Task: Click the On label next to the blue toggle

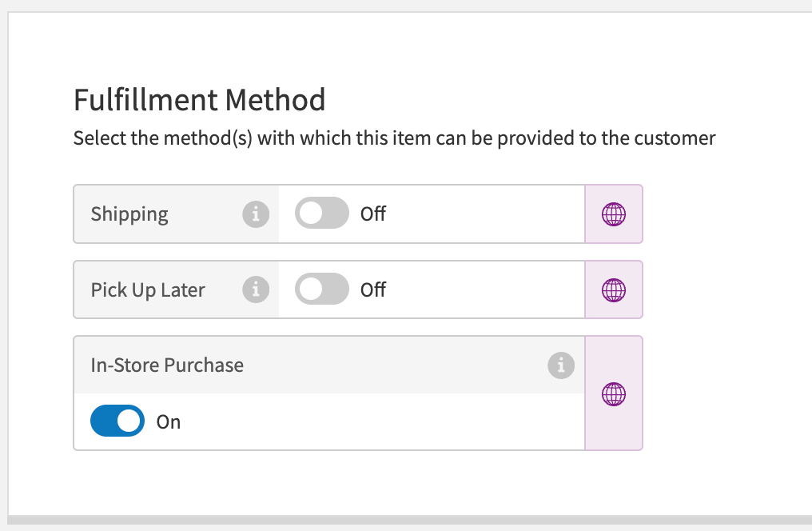Action: pyautogui.click(x=169, y=421)
